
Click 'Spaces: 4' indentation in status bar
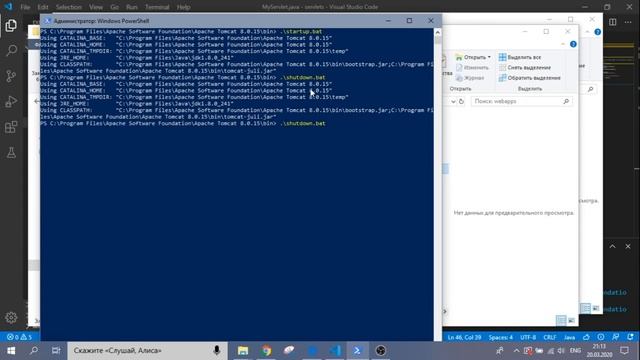point(500,337)
